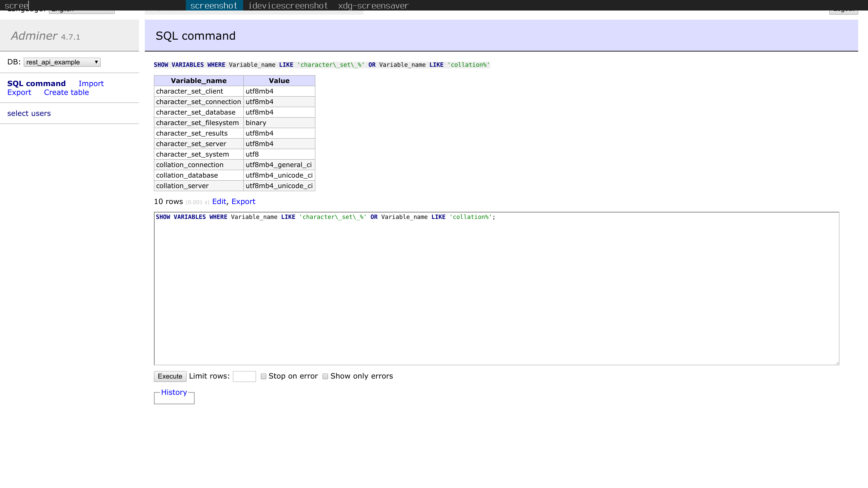Expand the History section
868x488 pixels.
[x=174, y=392]
